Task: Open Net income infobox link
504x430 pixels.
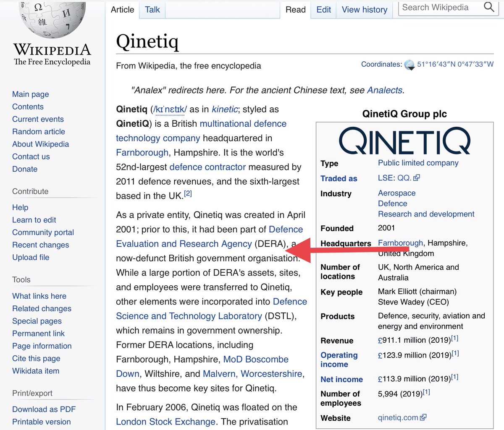Action: coord(341,379)
